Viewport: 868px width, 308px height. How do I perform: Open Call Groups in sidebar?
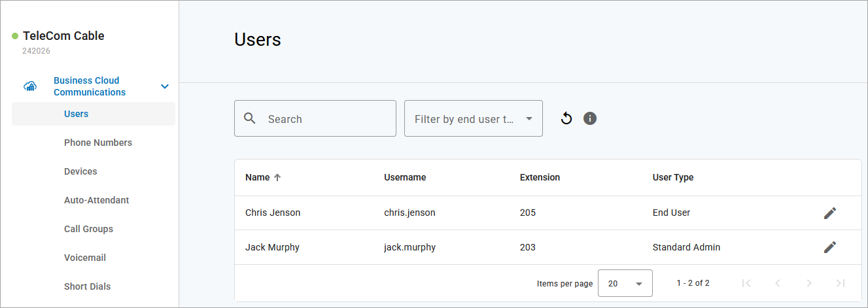[x=89, y=229]
